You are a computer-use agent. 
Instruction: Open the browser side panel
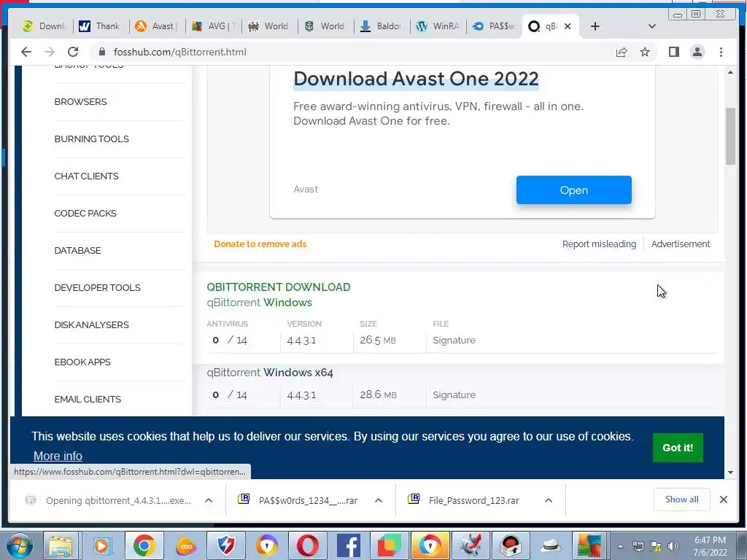[673, 52]
